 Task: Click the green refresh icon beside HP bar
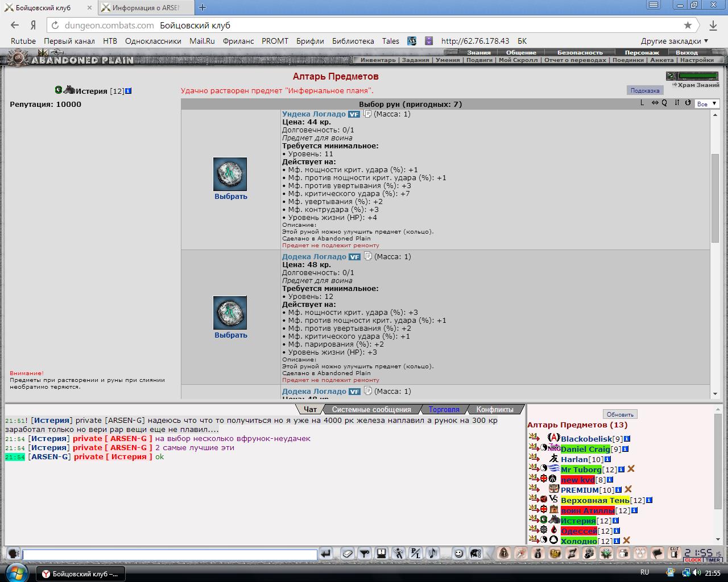(671, 76)
